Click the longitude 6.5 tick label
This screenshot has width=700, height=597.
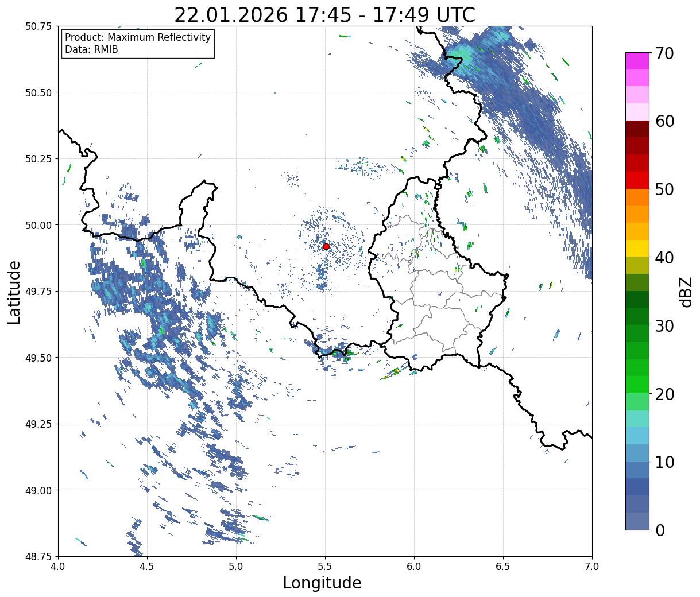pyautogui.click(x=503, y=567)
